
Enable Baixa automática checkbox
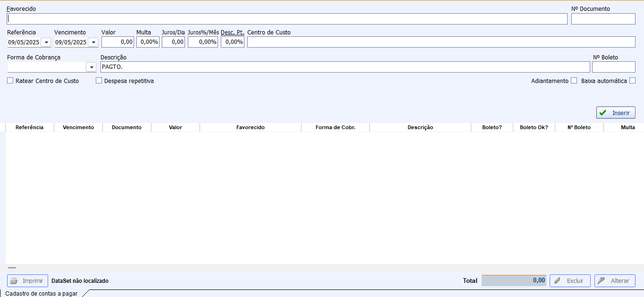632,81
